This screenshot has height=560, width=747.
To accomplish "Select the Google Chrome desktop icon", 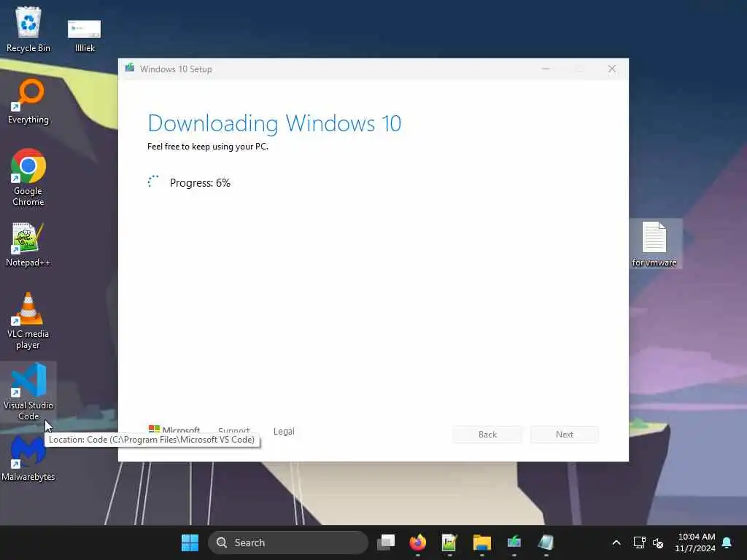I will [x=28, y=177].
